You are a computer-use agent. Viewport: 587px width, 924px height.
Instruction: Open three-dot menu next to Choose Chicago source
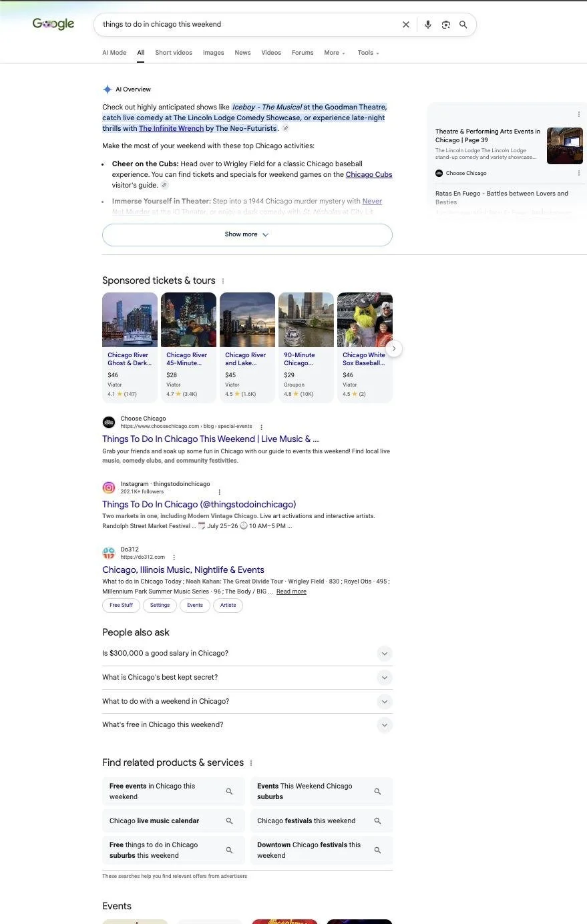coord(578,173)
